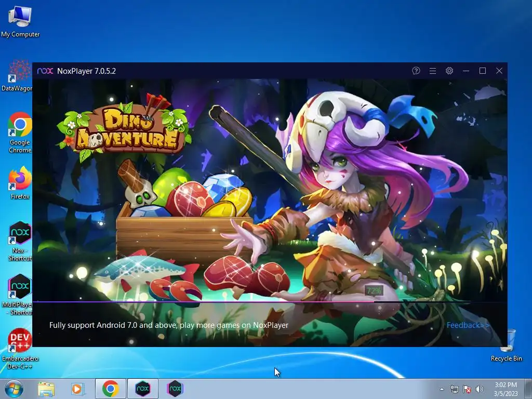The width and height of the screenshot is (532, 399).
Task: Show hidden system tray icons arrow
Action: click(442, 389)
